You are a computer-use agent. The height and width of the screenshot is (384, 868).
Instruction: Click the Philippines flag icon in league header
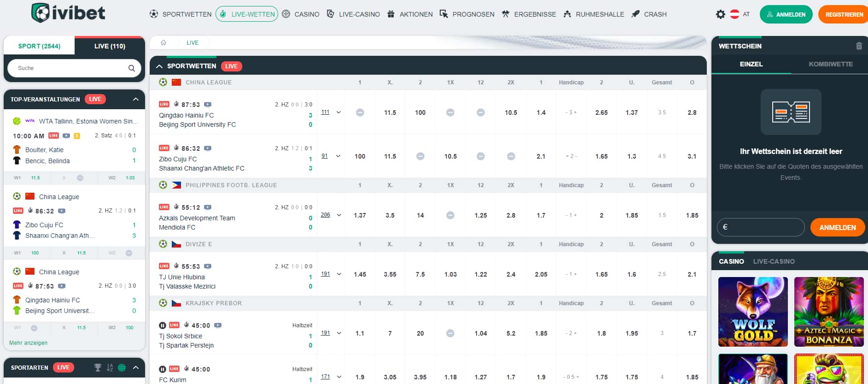[x=176, y=185]
